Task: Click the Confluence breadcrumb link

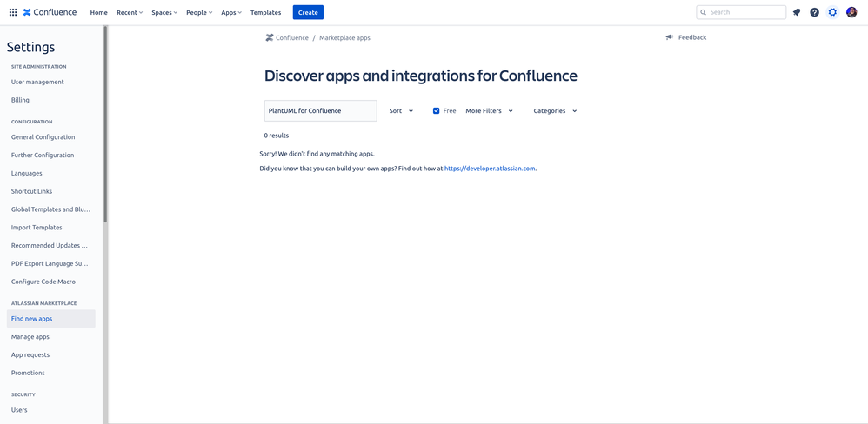Action: click(292, 38)
